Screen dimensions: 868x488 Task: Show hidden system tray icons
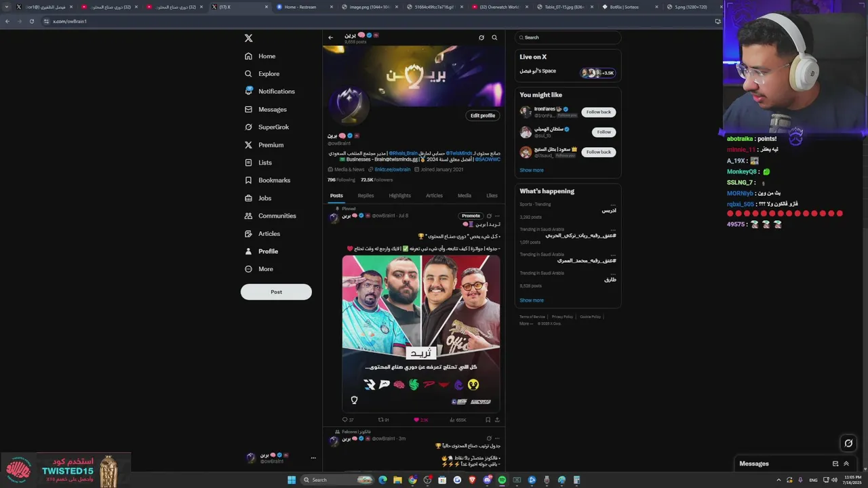[778, 480]
